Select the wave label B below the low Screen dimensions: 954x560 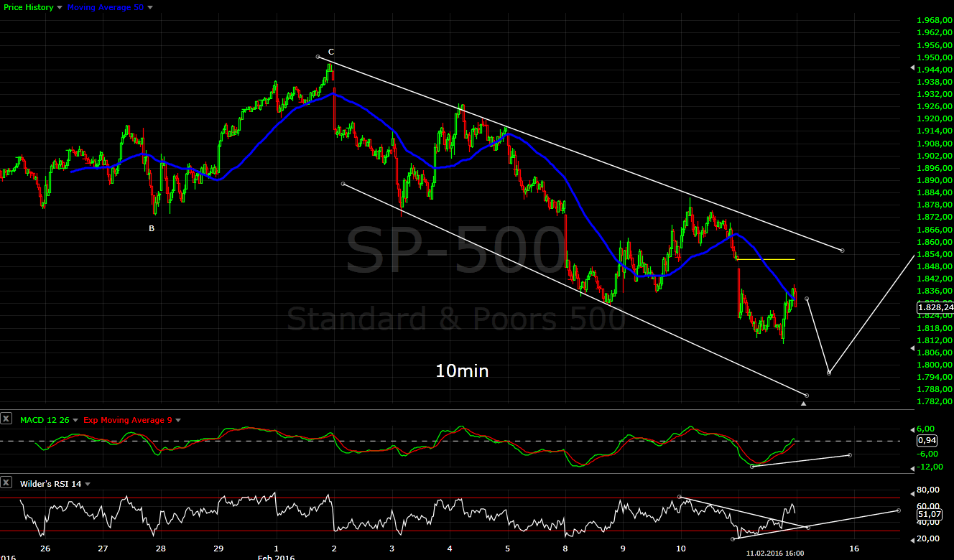point(152,228)
